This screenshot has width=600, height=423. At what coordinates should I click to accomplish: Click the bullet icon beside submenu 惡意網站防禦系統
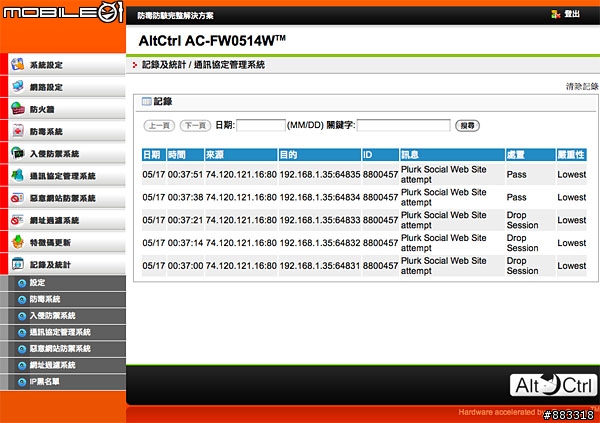point(22,349)
